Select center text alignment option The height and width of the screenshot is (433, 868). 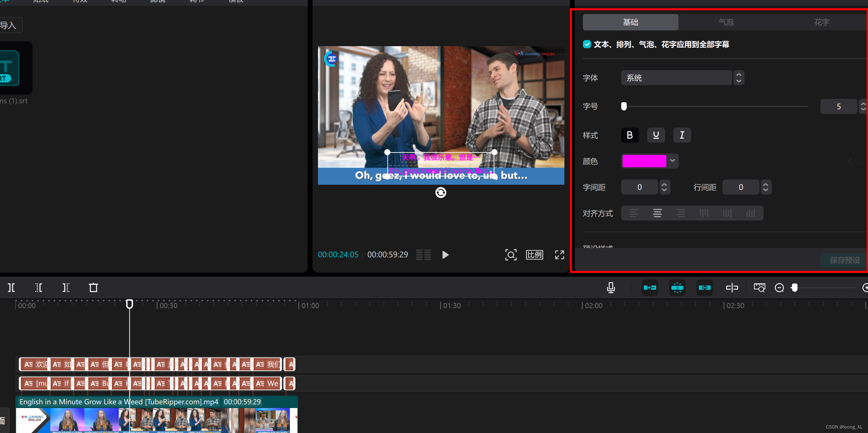tap(657, 213)
